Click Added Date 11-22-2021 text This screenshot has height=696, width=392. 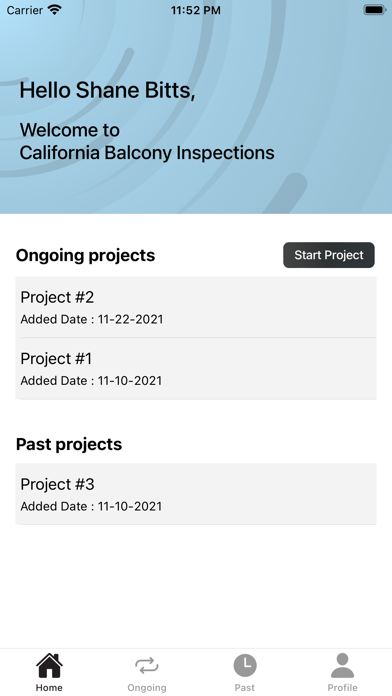[92, 319]
